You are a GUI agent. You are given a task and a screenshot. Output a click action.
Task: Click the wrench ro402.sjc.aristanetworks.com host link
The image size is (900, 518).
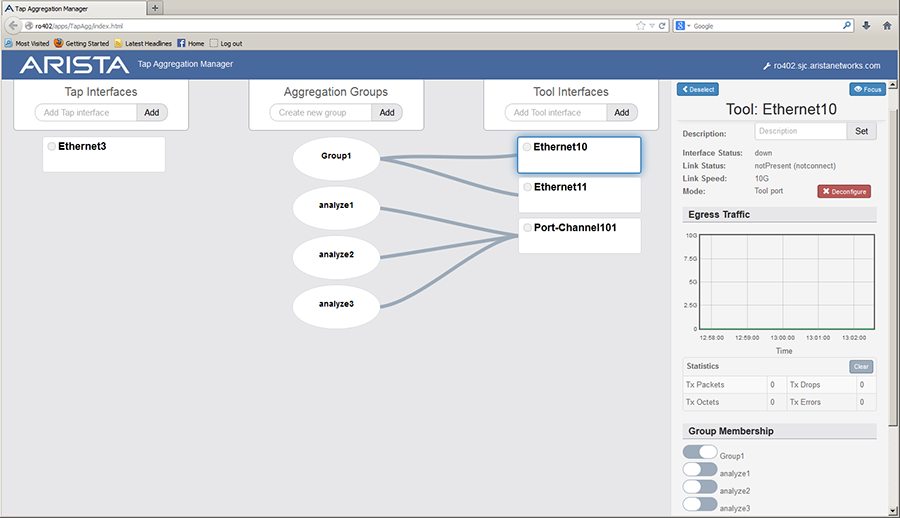[821, 65]
